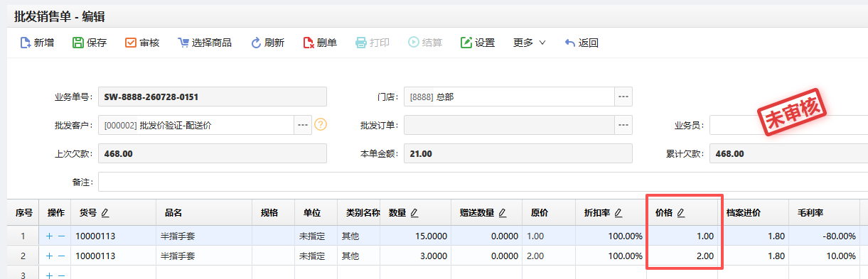Click the 品名 column header
The width and height of the screenshot is (868, 279).
[x=204, y=212]
